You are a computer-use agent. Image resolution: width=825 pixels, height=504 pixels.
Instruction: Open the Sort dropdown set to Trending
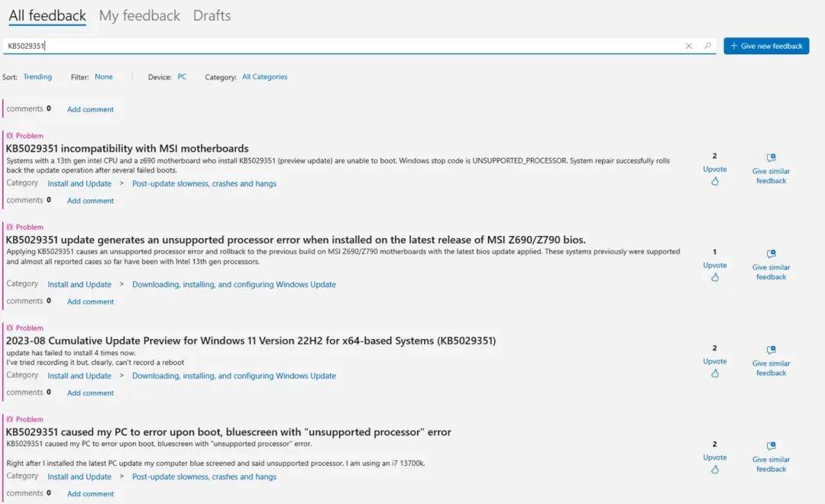[x=37, y=77]
